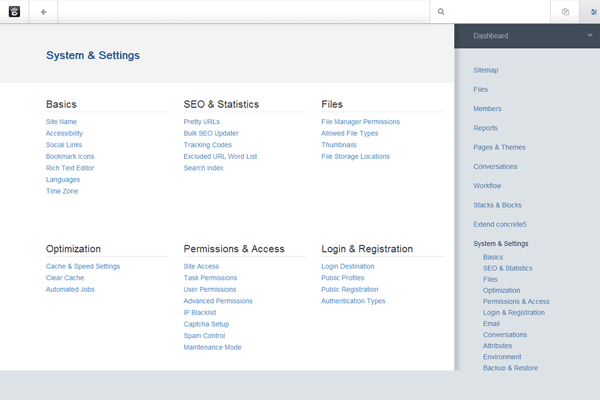This screenshot has width=600, height=400.
Task: Open Sitemap in the sidebar
Action: coord(485,70)
